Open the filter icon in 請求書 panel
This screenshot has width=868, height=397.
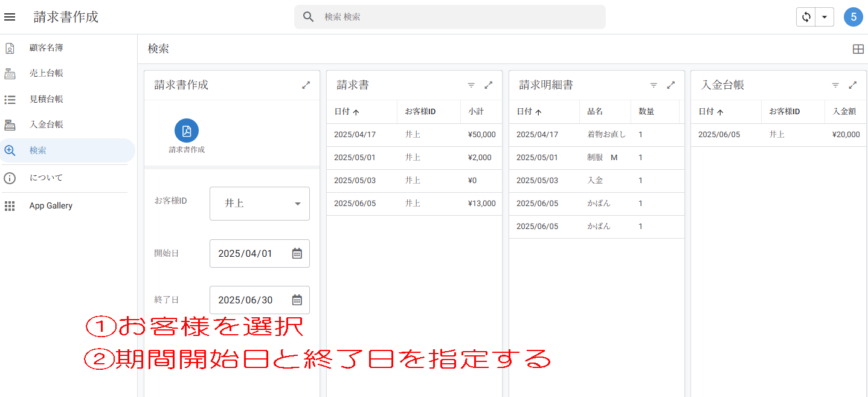[x=471, y=85]
